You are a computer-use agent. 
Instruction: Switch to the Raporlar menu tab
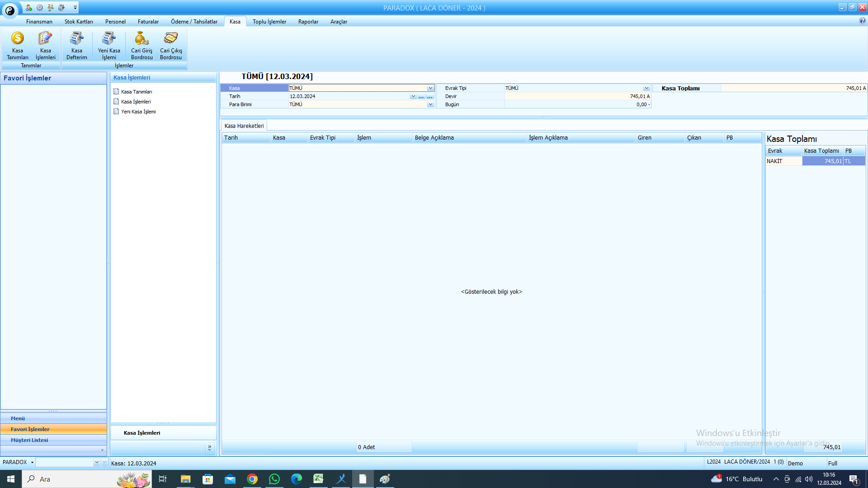click(x=308, y=22)
